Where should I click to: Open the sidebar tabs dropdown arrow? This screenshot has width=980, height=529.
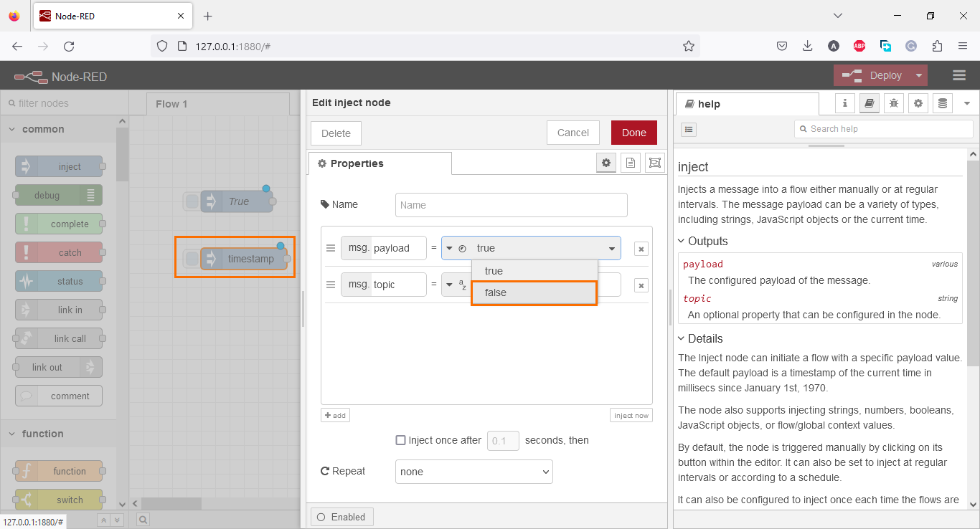coord(966,103)
